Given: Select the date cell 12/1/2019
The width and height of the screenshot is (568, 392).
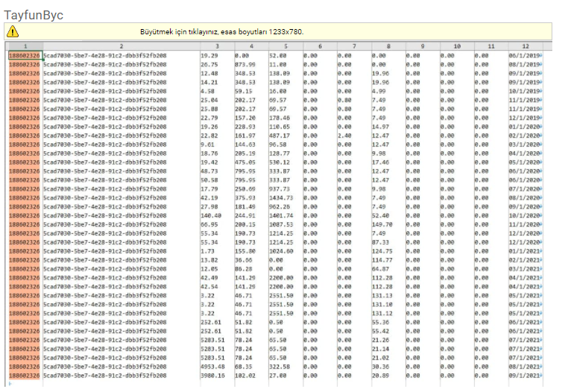Looking at the screenshot, I should tap(526, 118).
